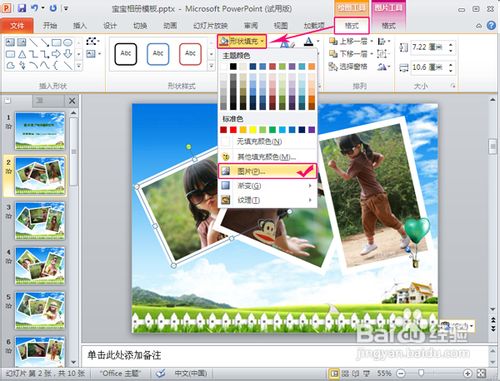This screenshot has width=500, height=381.
Task: Open the Text Box insert dropdown
Action: [93, 54]
